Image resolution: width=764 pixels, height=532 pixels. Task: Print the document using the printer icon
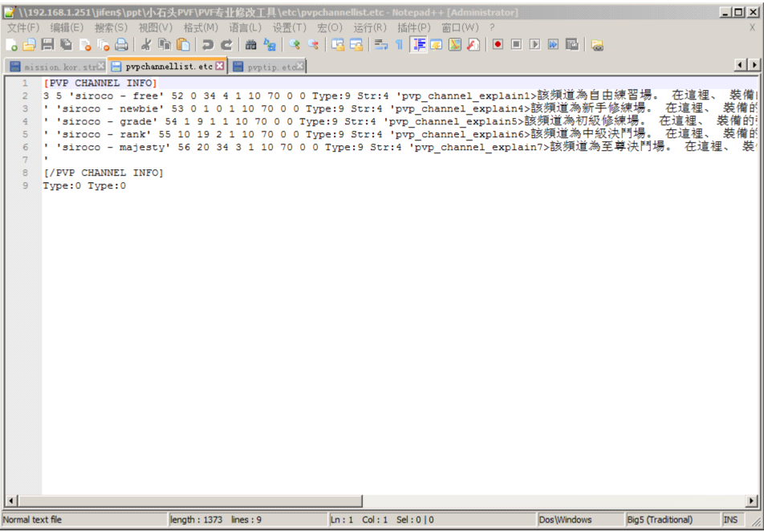pyautogui.click(x=121, y=45)
